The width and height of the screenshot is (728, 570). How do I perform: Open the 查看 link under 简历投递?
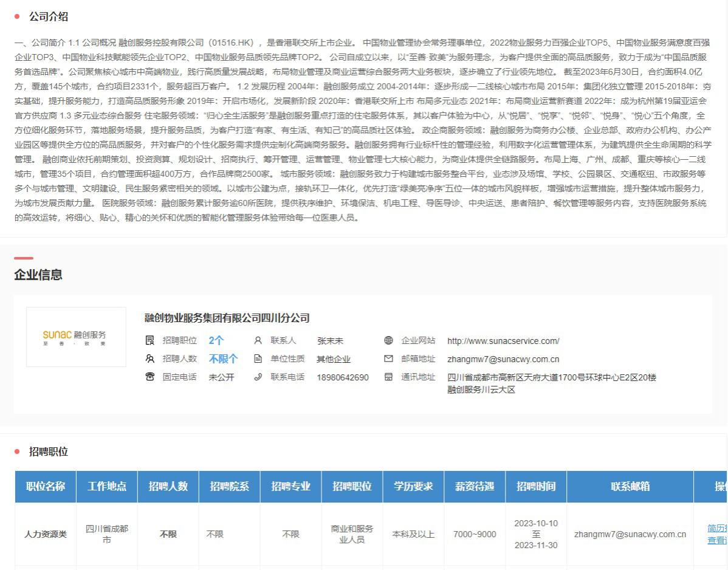717,540
